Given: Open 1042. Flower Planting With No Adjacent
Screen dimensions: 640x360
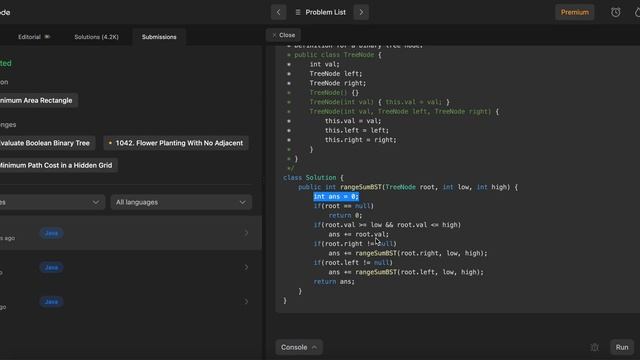Looking at the screenshot, I should click(x=176, y=143).
